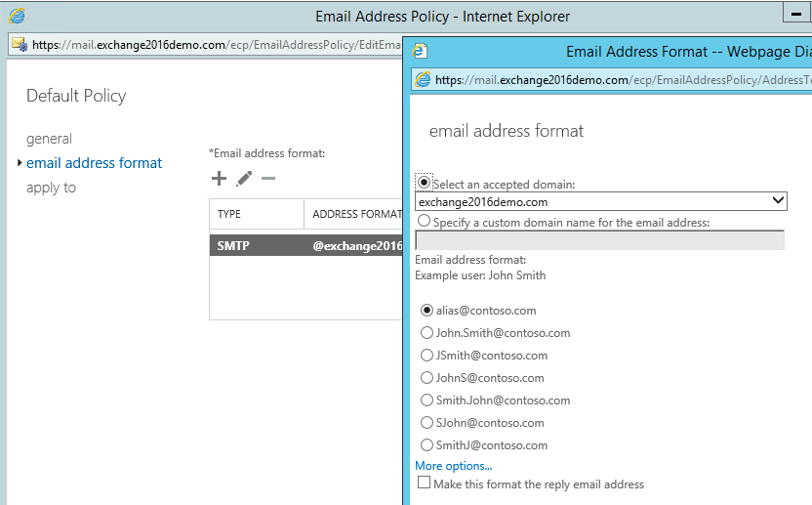
Task: Select JohnS@contoso.com format
Action: tap(426, 377)
